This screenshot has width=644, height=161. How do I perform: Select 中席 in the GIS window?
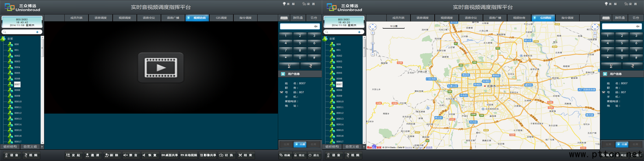tap(622, 144)
